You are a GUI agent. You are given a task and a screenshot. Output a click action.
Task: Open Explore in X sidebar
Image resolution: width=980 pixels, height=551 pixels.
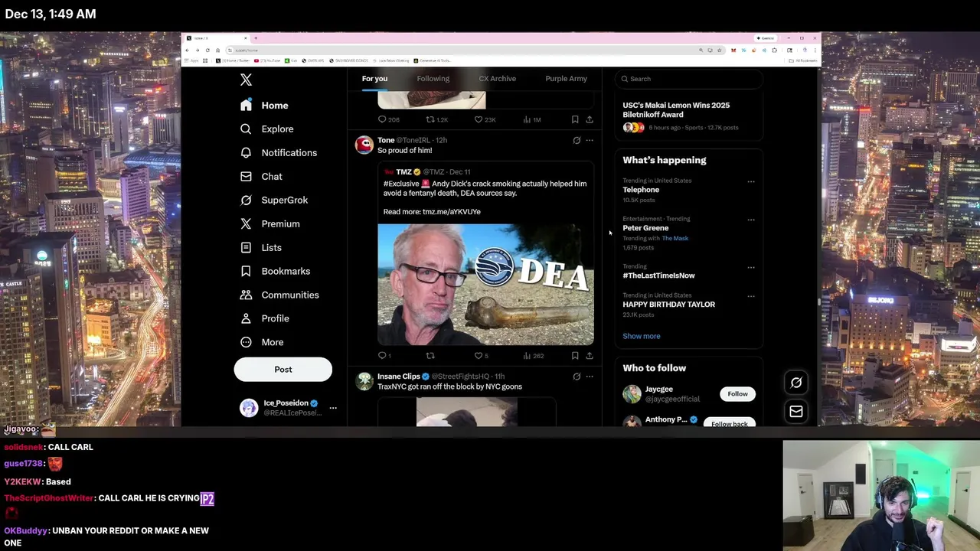pos(266,129)
